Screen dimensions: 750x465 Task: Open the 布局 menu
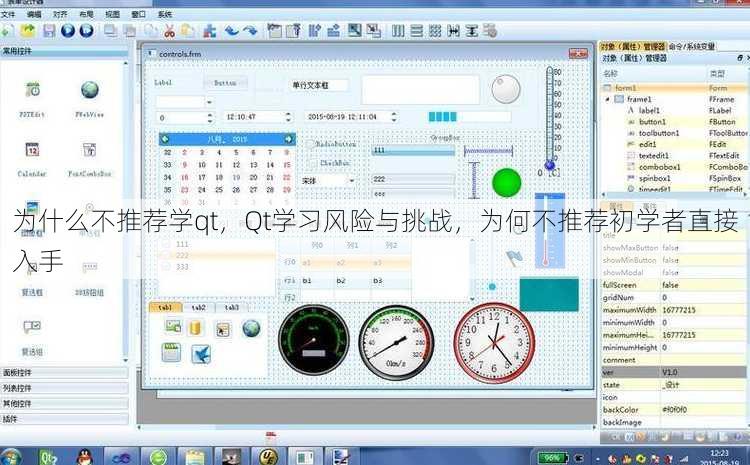(x=86, y=14)
